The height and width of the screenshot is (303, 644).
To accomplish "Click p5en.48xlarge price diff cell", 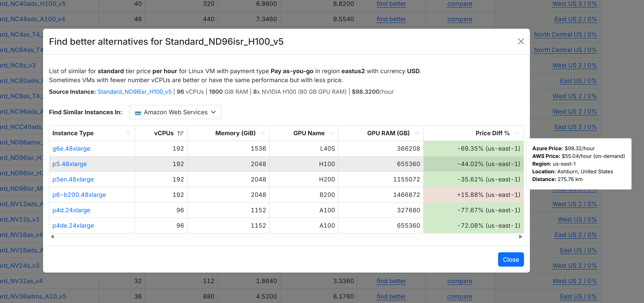I will pos(473,180).
